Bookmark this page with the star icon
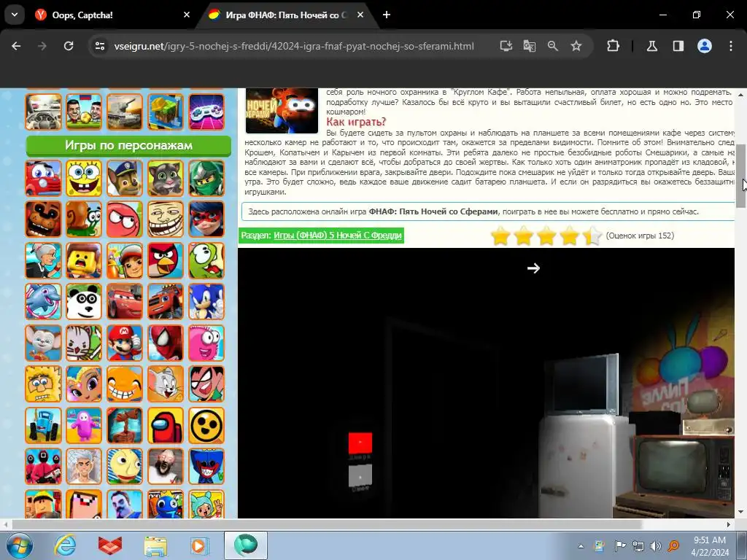The image size is (747, 560). [x=576, y=46]
